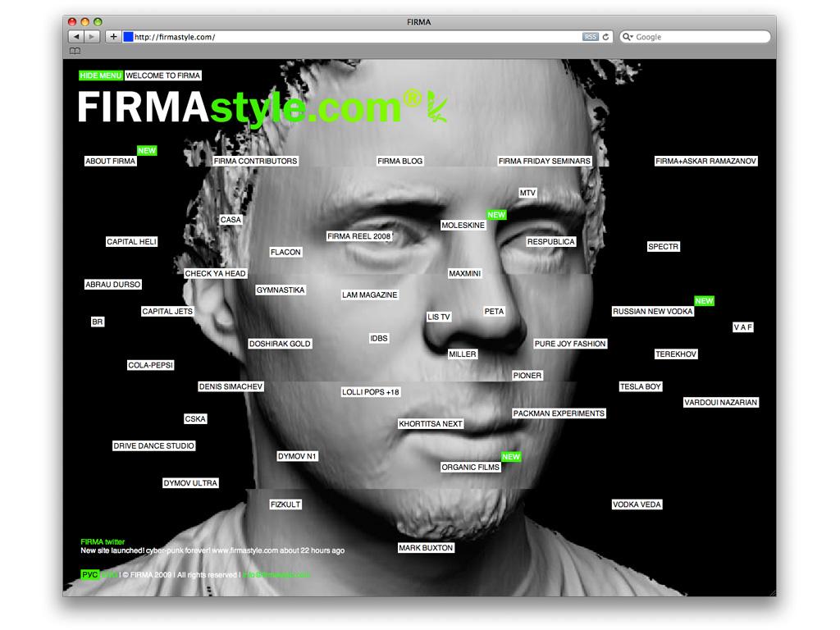Click the browser forward arrow button
This screenshot has width=840, height=630.
coord(92,36)
